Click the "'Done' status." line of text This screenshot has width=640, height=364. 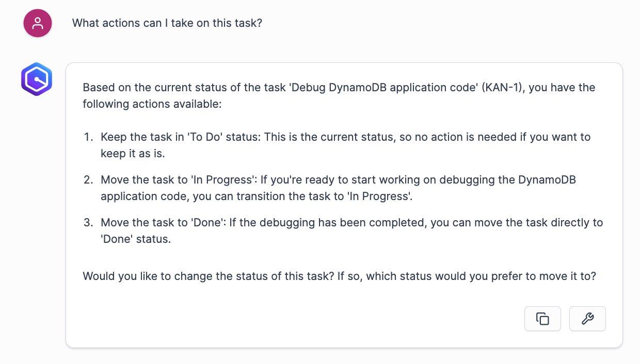tap(135, 239)
